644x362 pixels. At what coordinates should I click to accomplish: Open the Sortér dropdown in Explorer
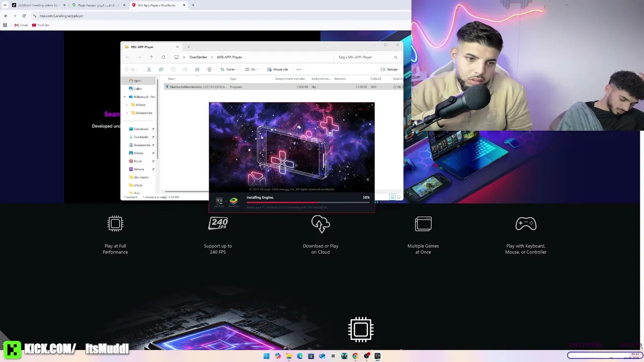point(228,69)
